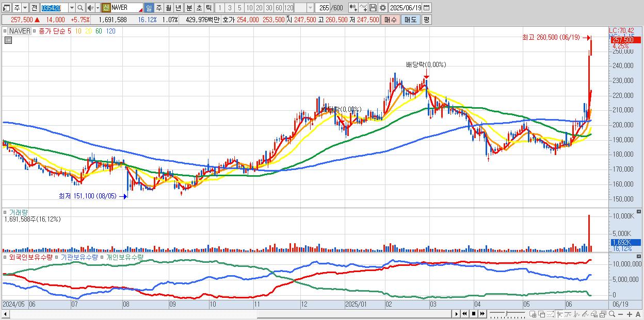
Task: Click the stop button in bottom bar
Action: [x=474, y=314]
